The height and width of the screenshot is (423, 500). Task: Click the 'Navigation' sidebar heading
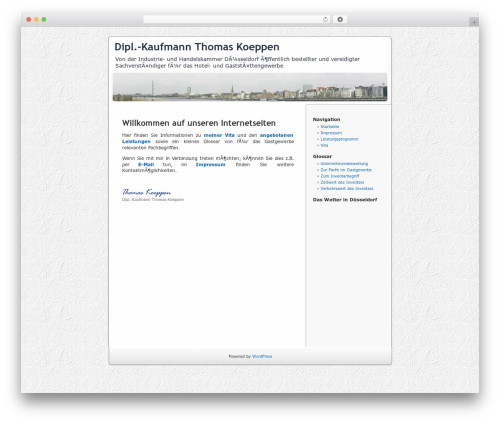[326, 119]
